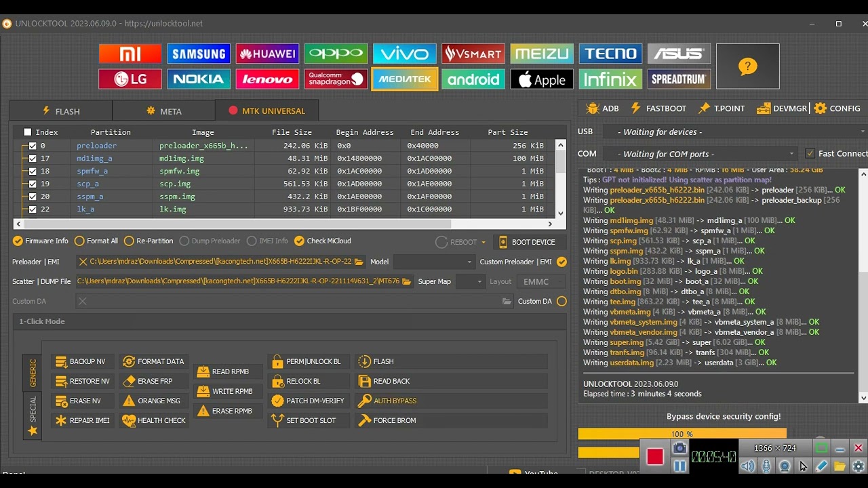Select the MediaTek brand tile
The width and height of the screenshot is (868, 488).
pos(405,79)
